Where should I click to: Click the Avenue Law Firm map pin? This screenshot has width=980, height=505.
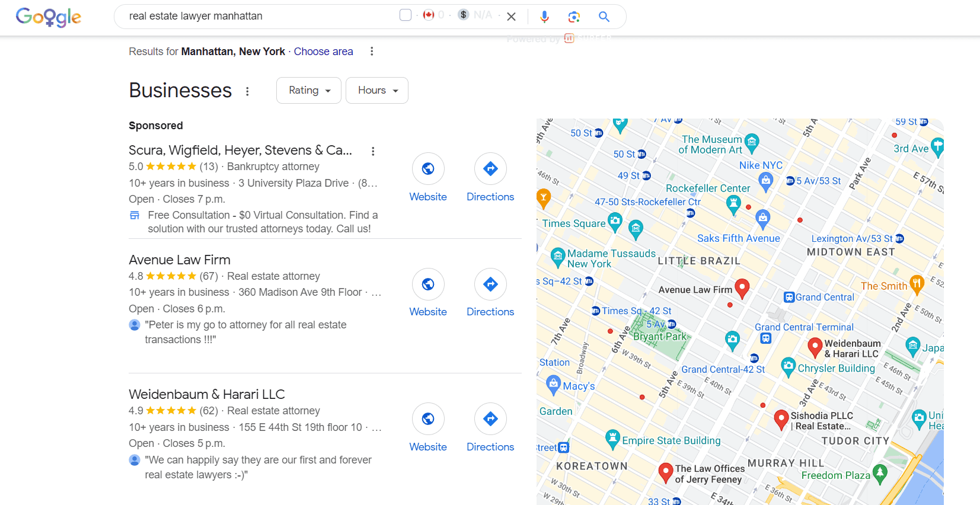point(742,287)
